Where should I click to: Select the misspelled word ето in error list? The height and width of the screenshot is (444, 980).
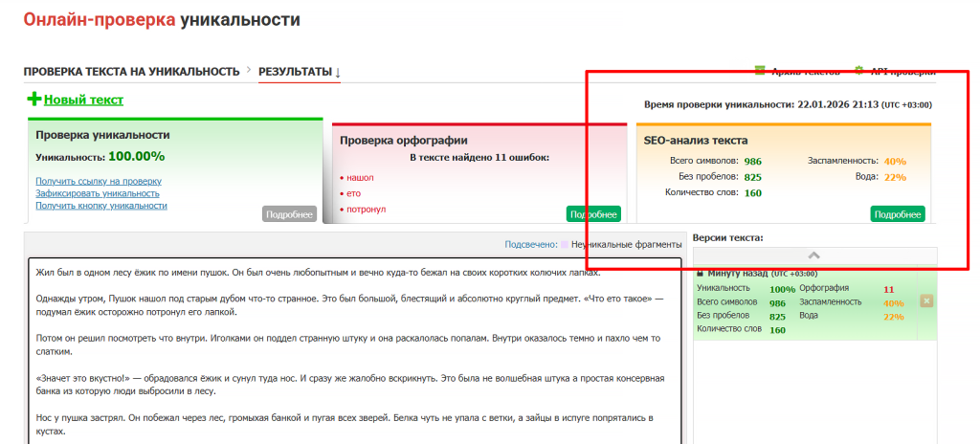[353, 193]
